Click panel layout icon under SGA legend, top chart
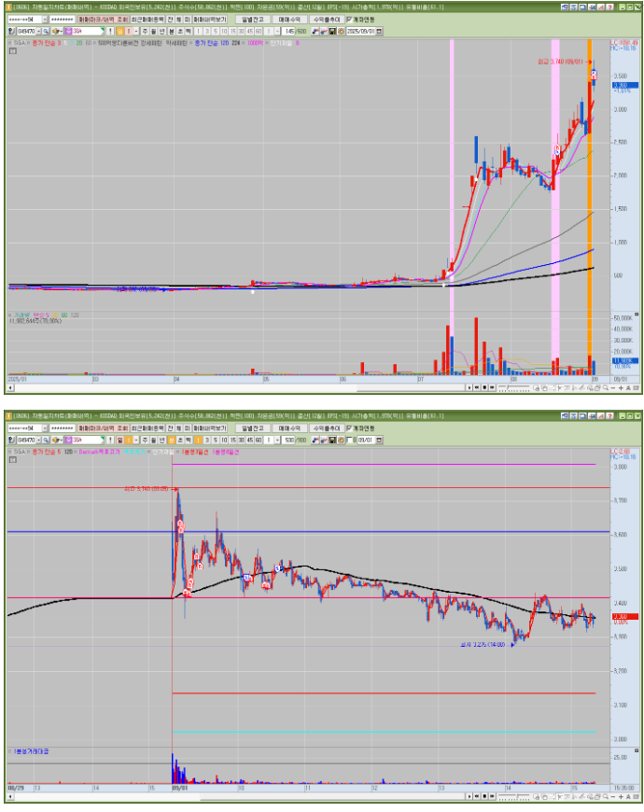644x812 pixels. [13, 50]
